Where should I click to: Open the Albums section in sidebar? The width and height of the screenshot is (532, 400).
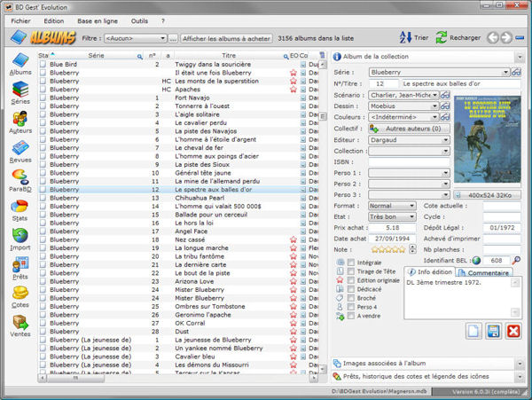point(20,64)
